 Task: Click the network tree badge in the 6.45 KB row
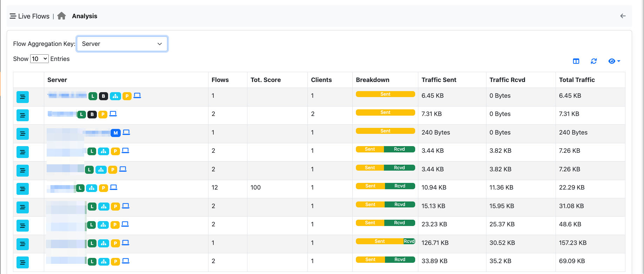point(115,96)
